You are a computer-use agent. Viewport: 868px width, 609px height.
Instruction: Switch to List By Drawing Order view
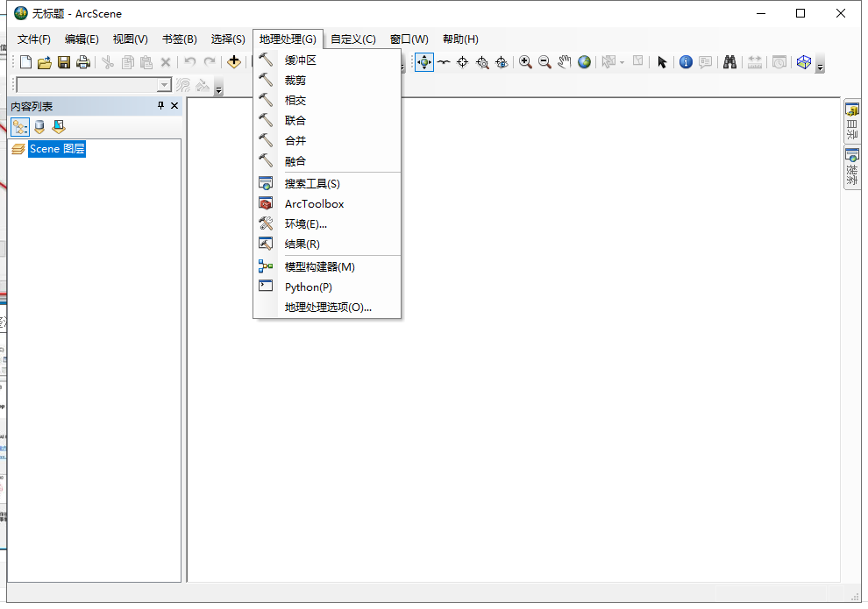20,127
